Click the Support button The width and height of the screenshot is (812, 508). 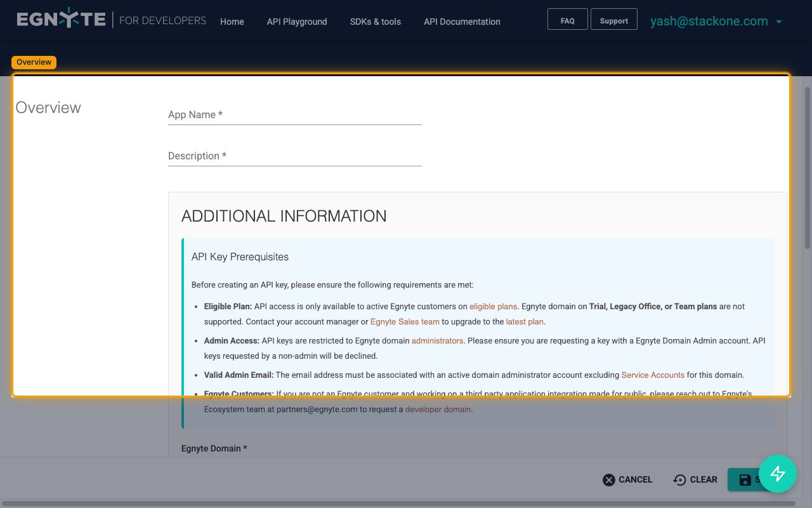614,20
